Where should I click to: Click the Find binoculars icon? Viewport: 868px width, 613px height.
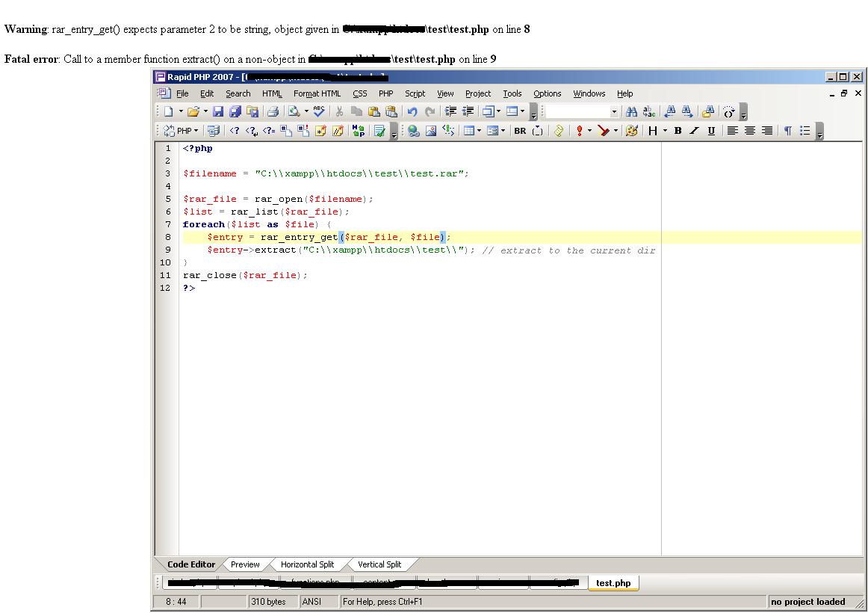coord(631,112)
